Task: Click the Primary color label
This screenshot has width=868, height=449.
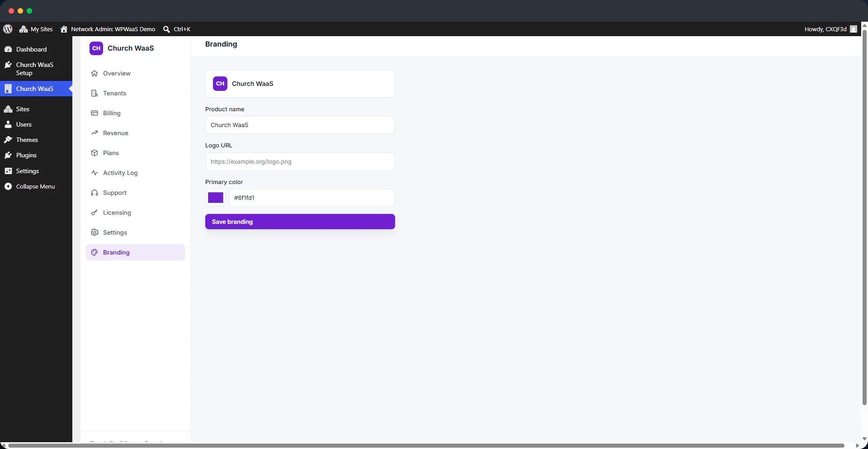Action: pyautogui.click(x=224, y=182)
